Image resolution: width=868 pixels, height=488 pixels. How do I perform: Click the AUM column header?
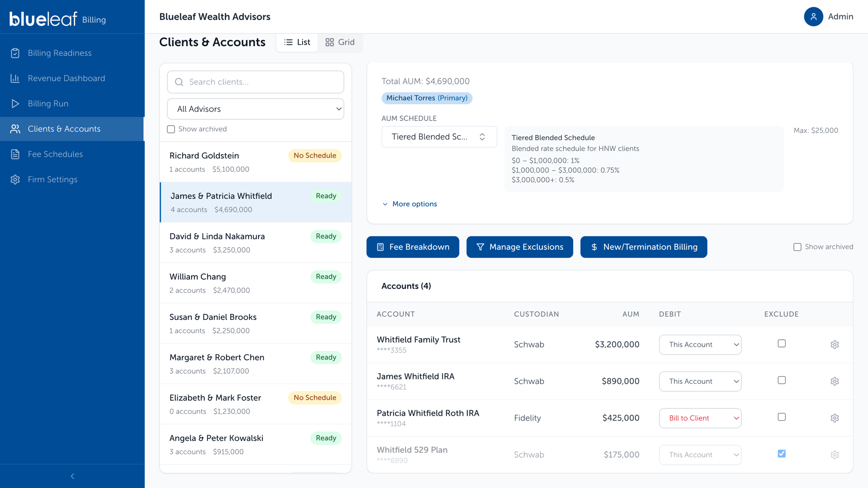coord(631,314)
